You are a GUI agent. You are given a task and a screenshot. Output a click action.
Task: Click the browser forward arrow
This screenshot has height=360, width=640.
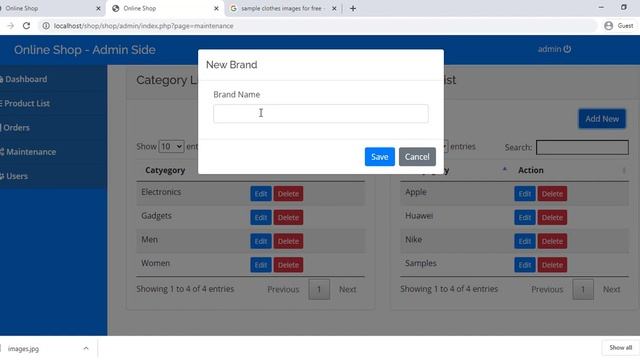point(11,26)
